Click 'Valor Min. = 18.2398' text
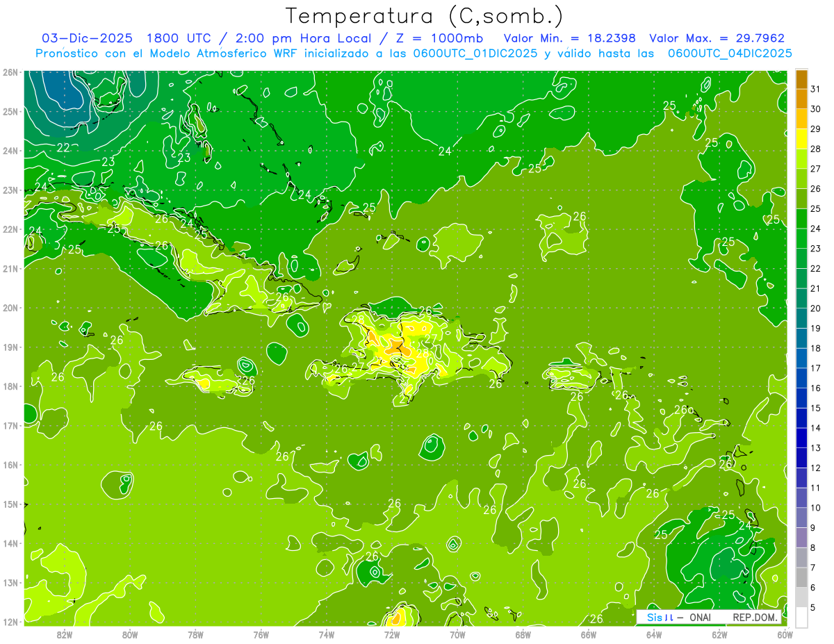Screen dimensions: 834x644 570,38
